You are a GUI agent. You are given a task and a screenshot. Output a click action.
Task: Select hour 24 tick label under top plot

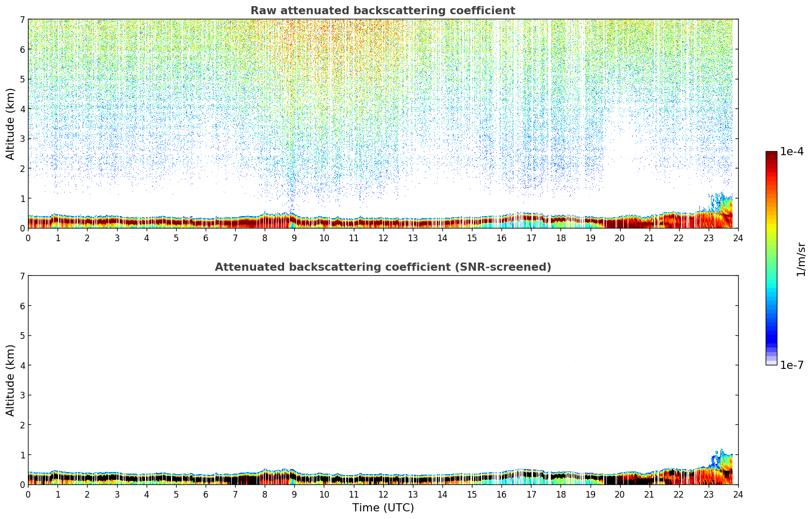738,238
